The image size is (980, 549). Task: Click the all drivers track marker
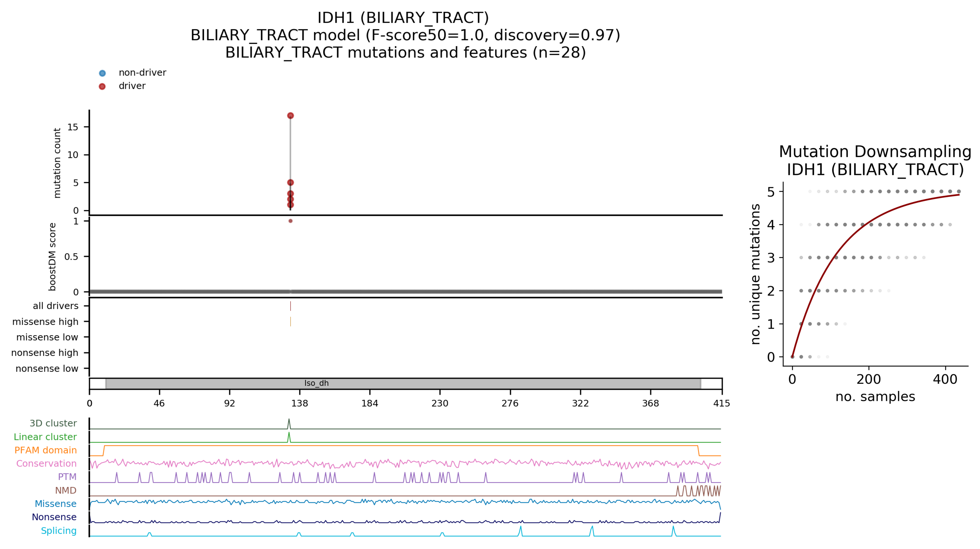pyautogui.click(x=290, y=306)
